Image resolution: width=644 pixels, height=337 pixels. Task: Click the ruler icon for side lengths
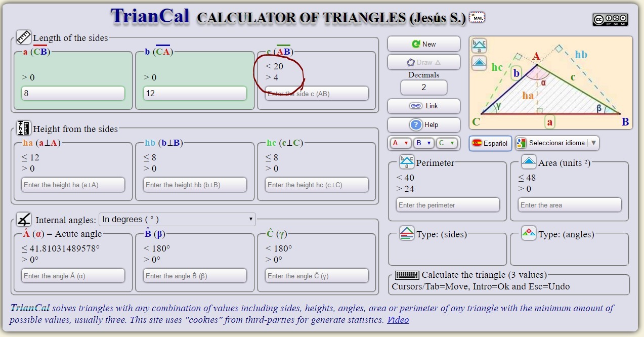24,37
